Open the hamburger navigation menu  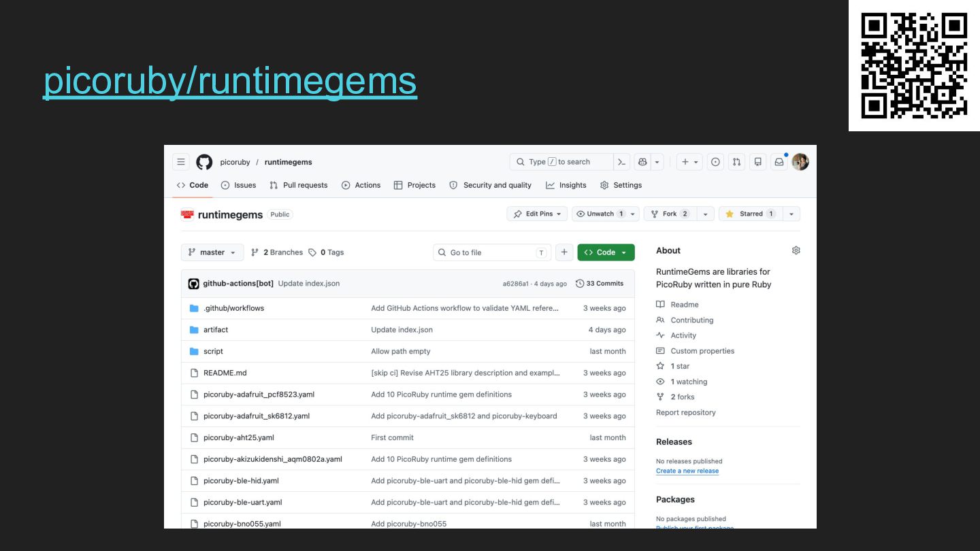pyautogui.click(x=181, y=162)
